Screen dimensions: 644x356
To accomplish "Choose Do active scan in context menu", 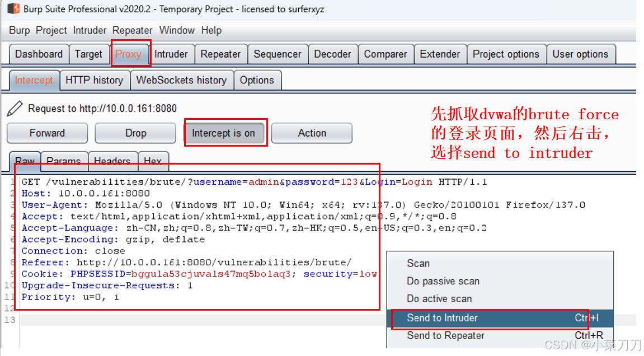I will coord(500,299).
